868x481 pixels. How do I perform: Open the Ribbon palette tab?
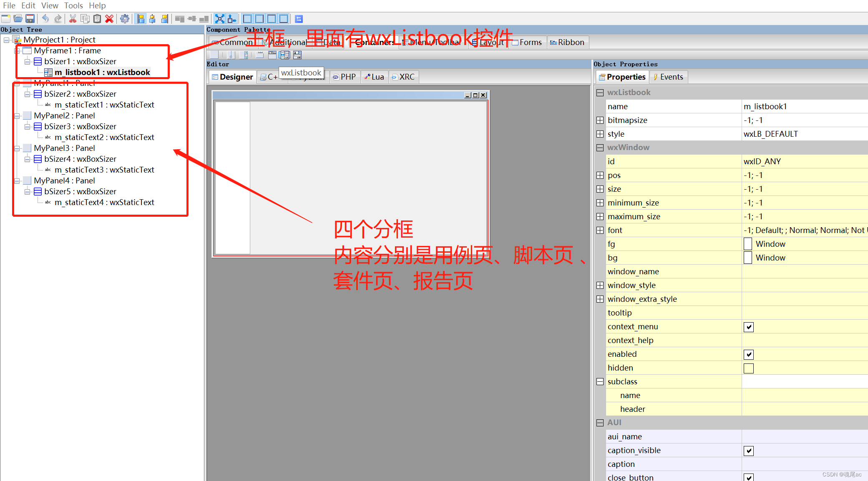point(567,43)
